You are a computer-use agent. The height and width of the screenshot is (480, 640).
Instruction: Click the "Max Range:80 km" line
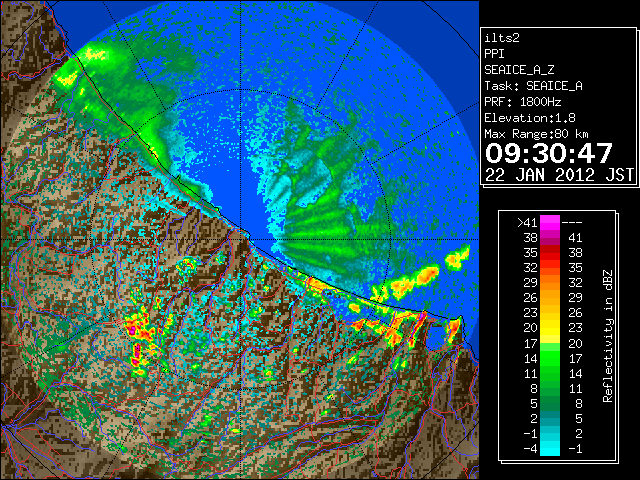pyautogui.click(x=536, y=134)
